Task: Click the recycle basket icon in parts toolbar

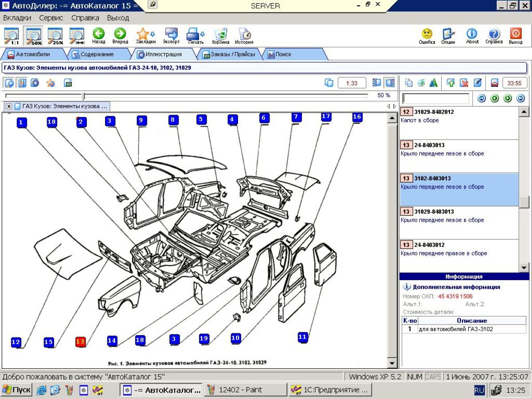Action: click(421, 83)
